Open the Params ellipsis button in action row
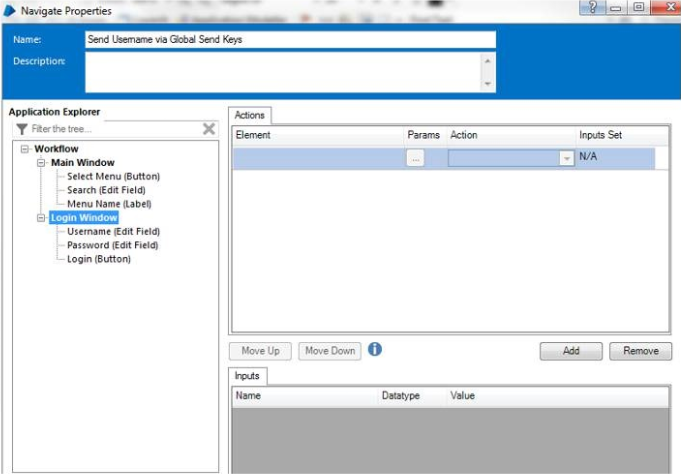The height and width of the screenshot is (474, 681). click(x=416, y=158)
